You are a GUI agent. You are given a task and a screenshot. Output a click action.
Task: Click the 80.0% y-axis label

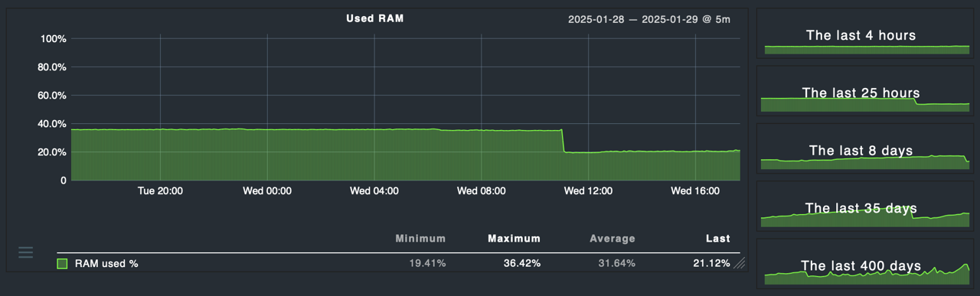(52, 67)
